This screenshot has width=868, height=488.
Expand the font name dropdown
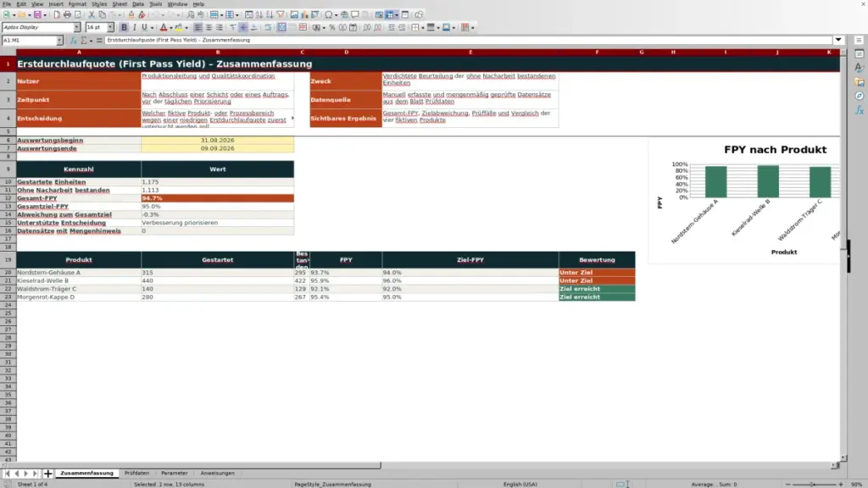76,27
